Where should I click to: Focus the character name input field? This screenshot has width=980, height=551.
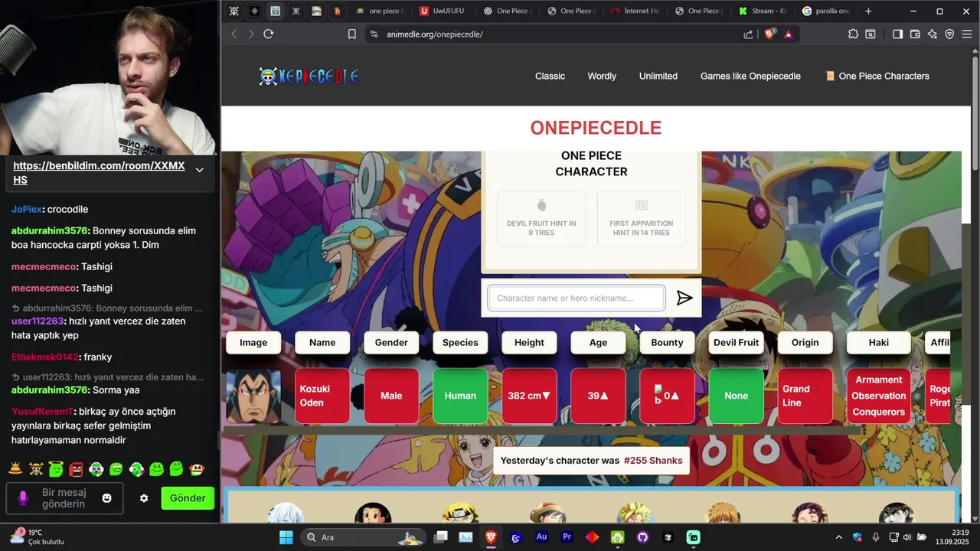(x=577, y=298)
